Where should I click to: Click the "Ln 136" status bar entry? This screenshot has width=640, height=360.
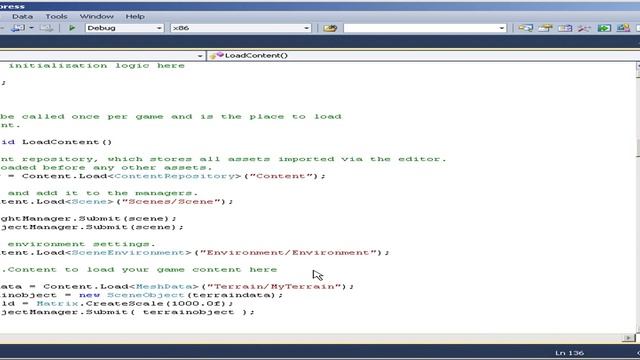pyautogui.click(x=569, y=353)
